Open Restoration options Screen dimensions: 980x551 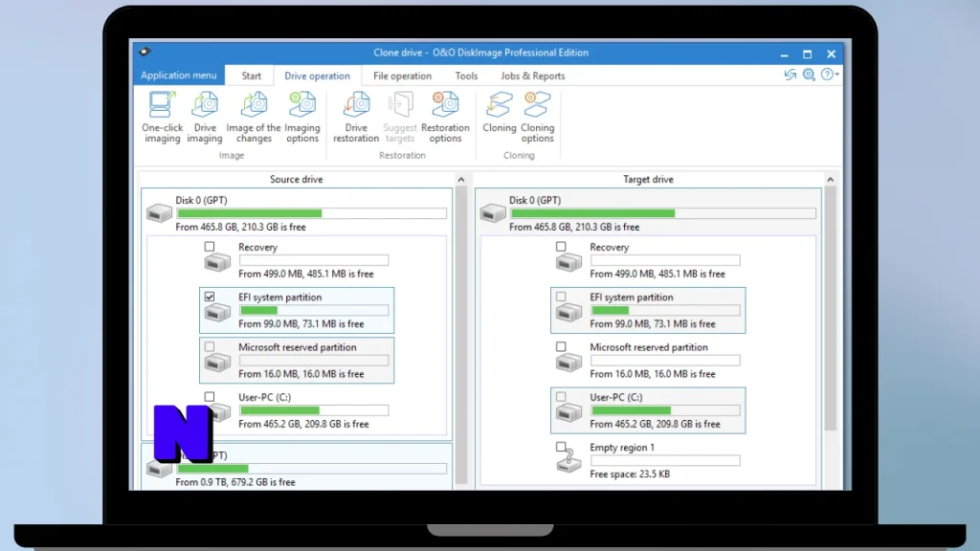(x=445, y=117)
